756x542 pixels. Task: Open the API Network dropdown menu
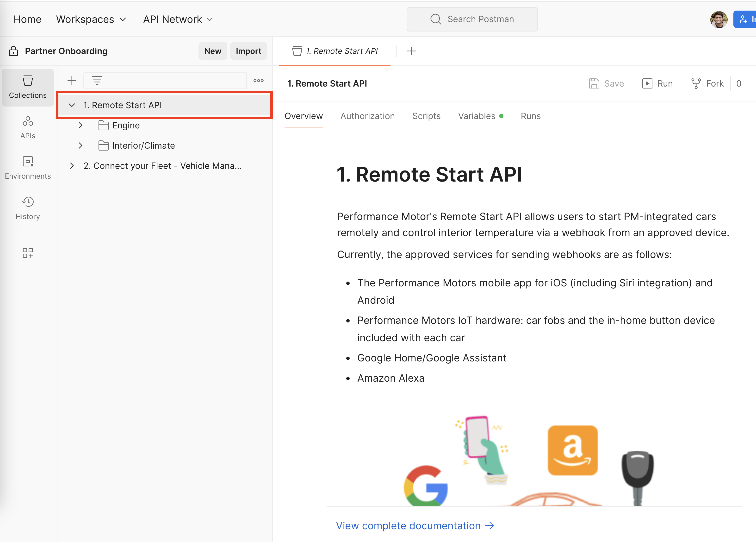(x=178, y=19)
